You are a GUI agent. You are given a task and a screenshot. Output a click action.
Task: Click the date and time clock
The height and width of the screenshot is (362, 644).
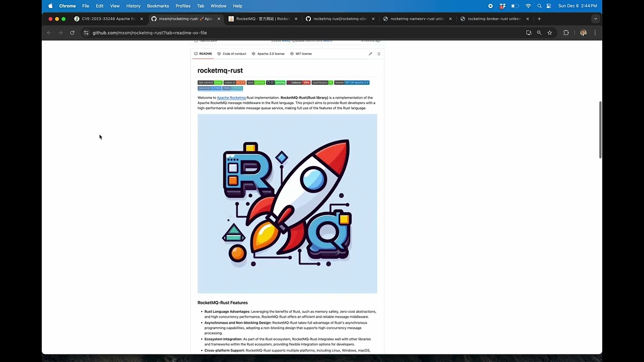578,6
